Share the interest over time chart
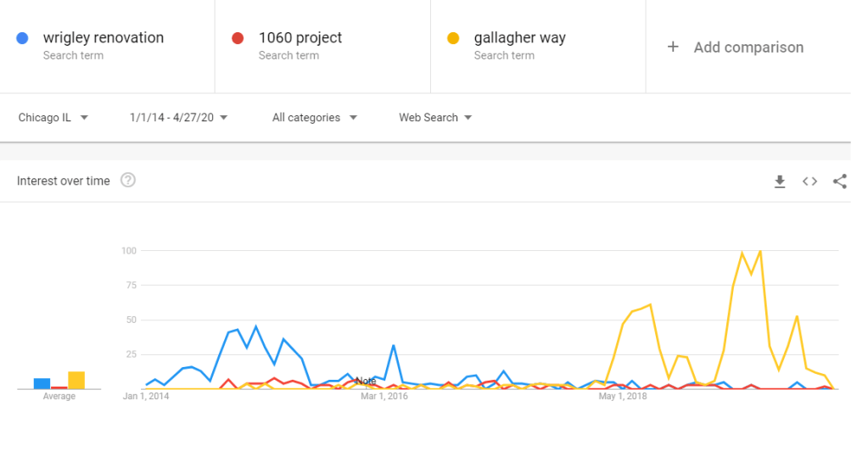Image resolution: width=868 pixels, height=451 pixels. coord(840,181)
